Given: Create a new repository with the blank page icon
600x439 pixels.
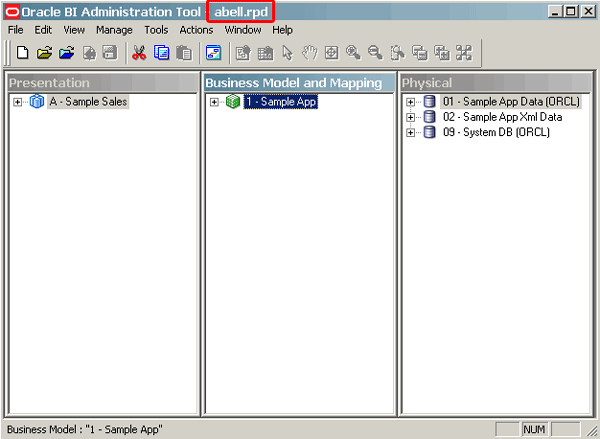Looking at the screenshot, I should coord(23,53).
